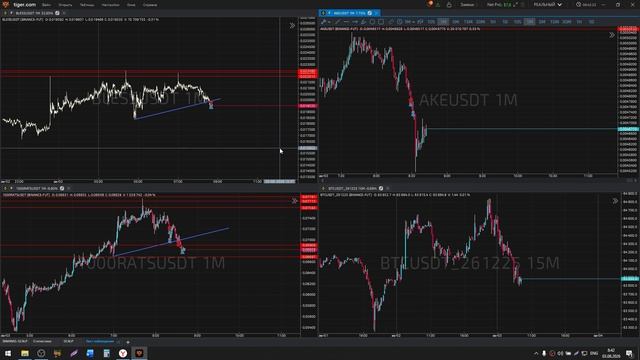
Task: Click the orange flame icon in top bar
Action: click(x=430, y=4)
